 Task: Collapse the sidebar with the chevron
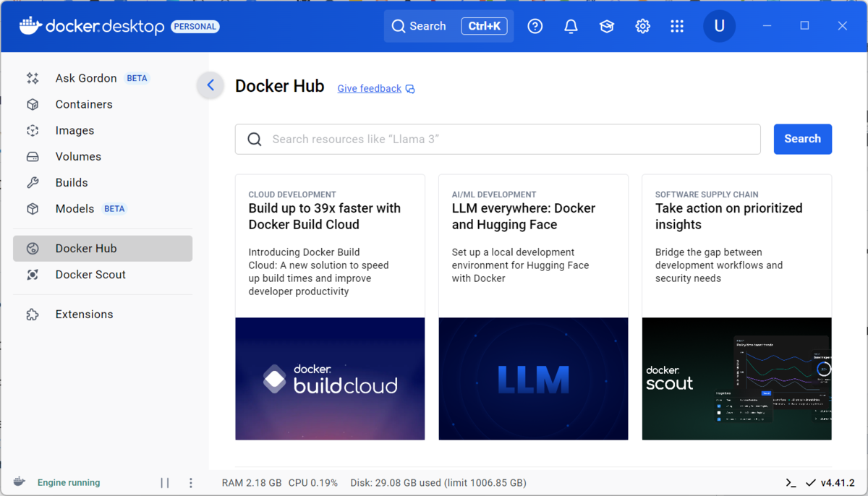(210, 85)
